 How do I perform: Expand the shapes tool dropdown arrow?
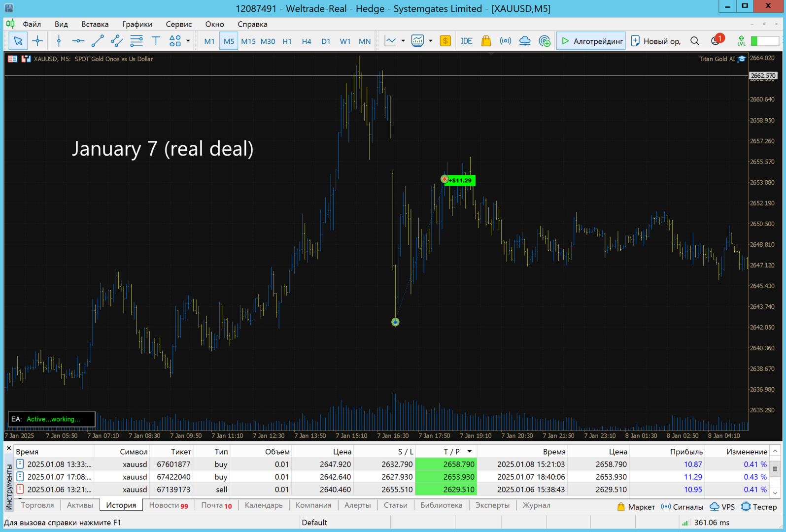[188, 41]
